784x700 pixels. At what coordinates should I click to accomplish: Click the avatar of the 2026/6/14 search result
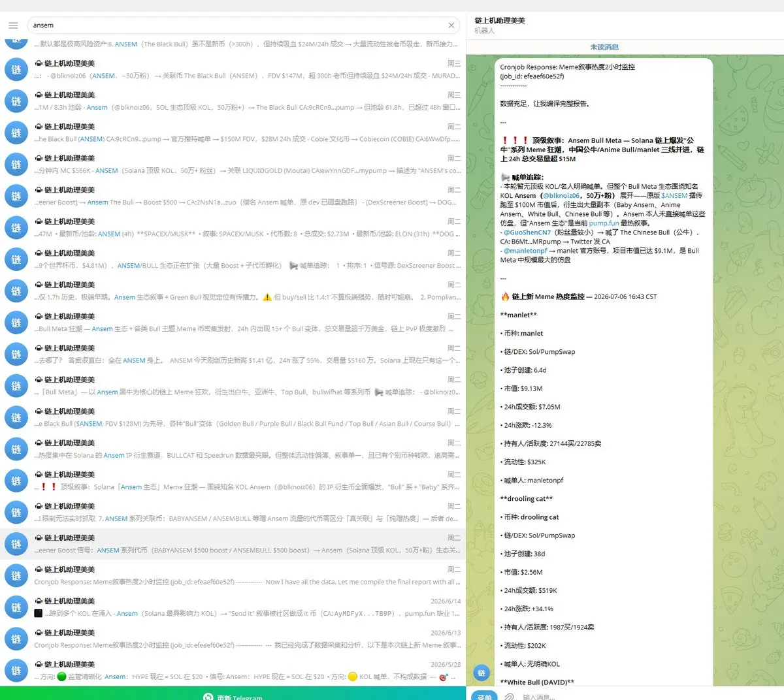click(x=16, y=607)
